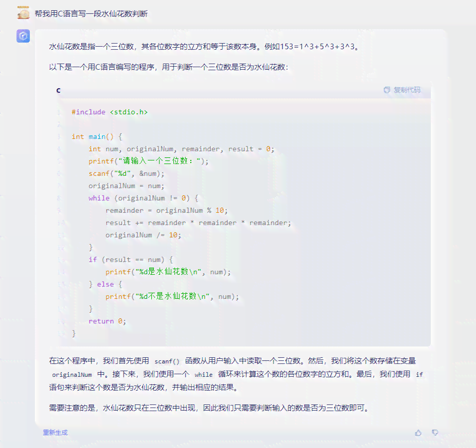Click the 'originalNum /= 10;' line

tap(143, 235)
